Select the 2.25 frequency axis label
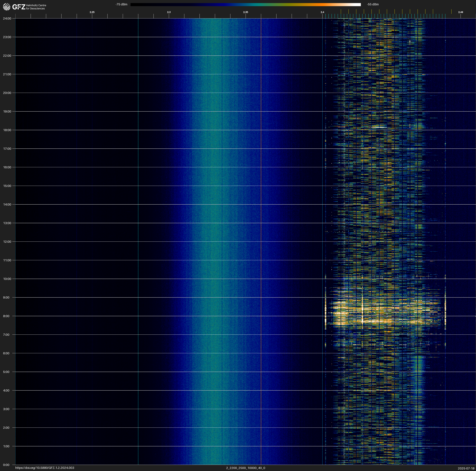 92,12
